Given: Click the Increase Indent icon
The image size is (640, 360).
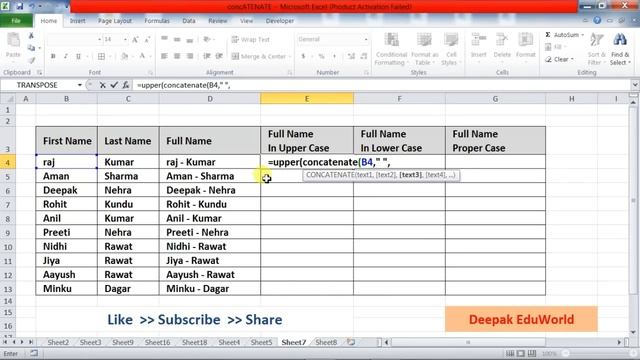Looking at the screenshot, I should tap(220, 56).
